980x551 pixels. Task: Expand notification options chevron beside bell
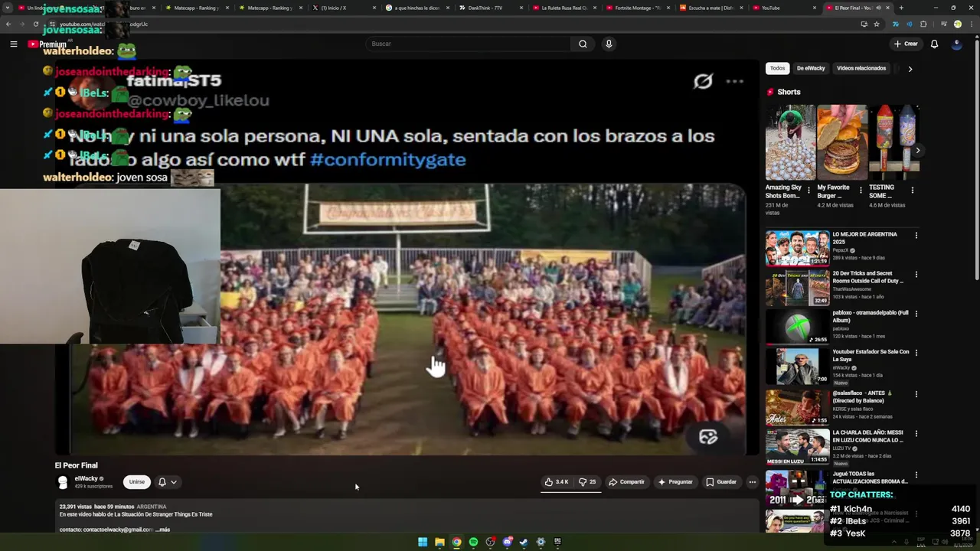coord(174,482)
